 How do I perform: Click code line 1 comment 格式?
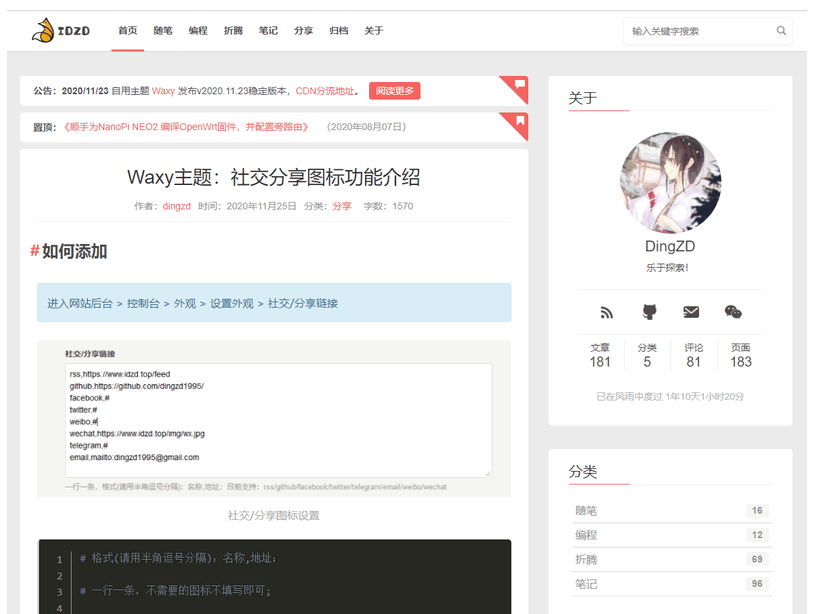coord(178,559)
